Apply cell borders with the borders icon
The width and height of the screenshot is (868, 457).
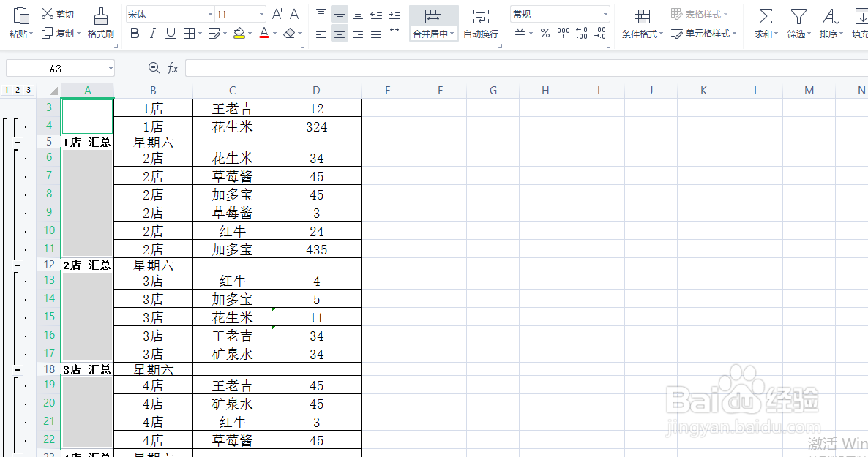(x=189, y=33)
